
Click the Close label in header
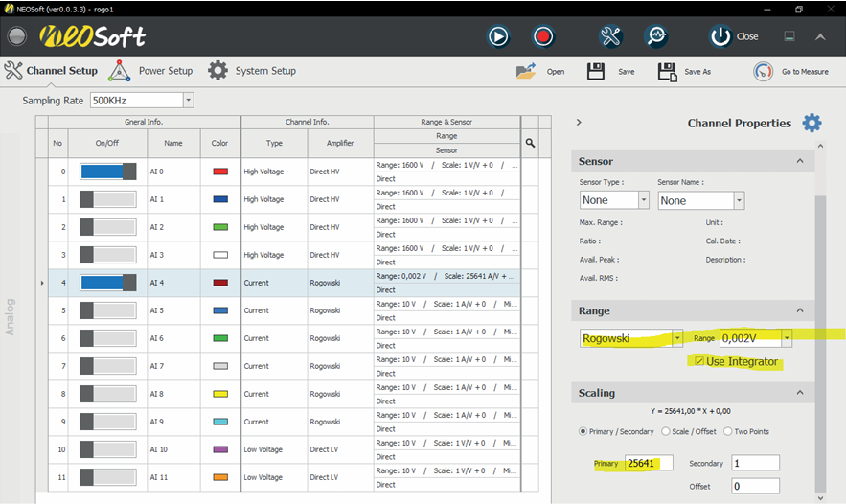pos(747,36)
